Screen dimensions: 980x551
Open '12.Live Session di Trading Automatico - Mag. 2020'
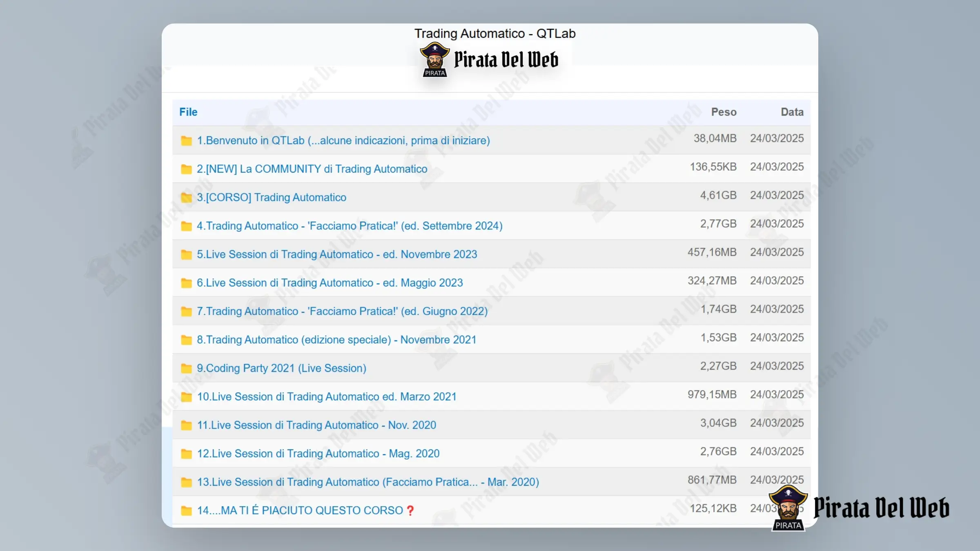coord(318,453)
